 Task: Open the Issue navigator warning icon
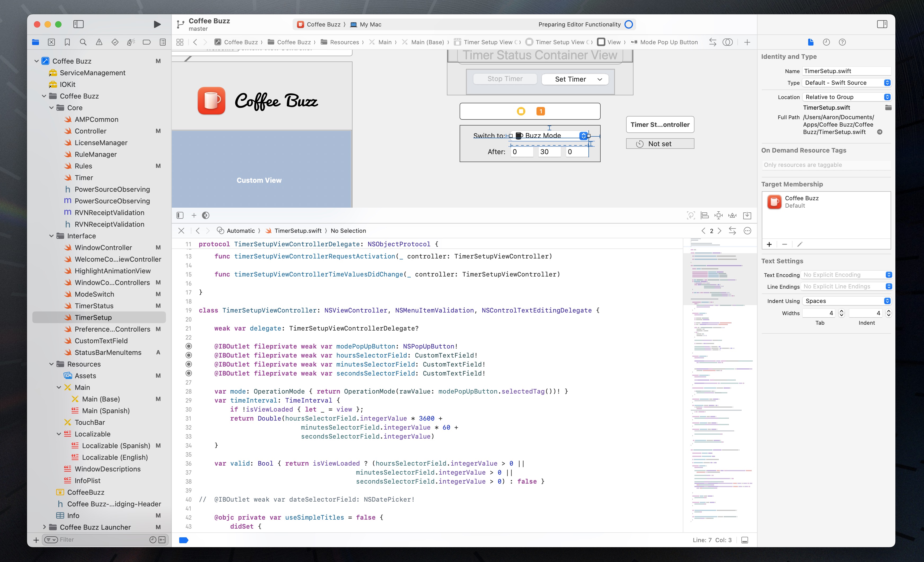point(99,42)
